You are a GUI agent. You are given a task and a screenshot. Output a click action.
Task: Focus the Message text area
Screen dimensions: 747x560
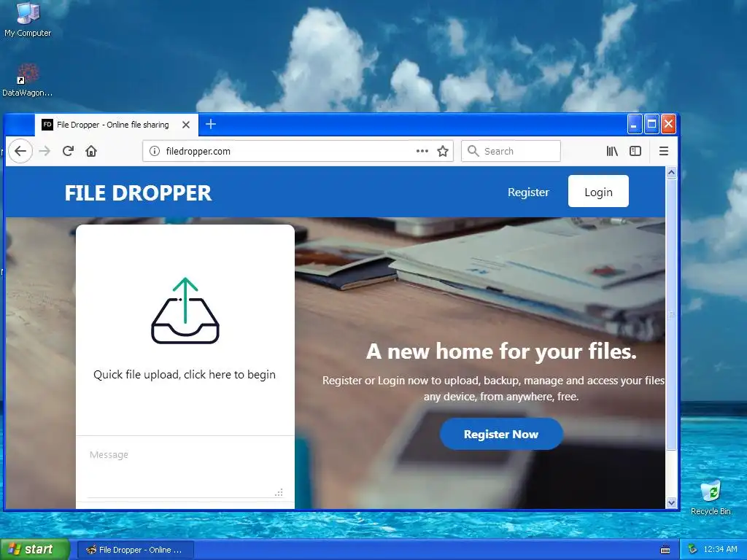click(185, 472)
